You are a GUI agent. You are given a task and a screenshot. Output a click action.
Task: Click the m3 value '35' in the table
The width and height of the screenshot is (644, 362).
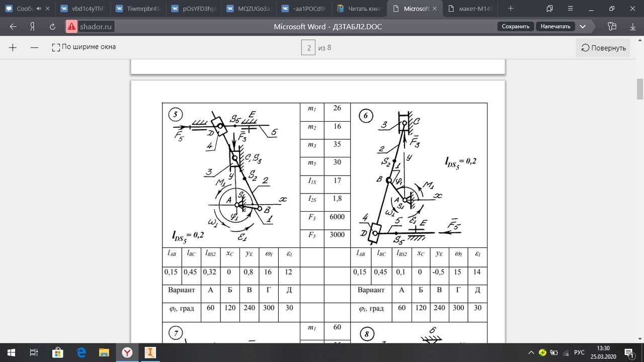click(337, 144)
